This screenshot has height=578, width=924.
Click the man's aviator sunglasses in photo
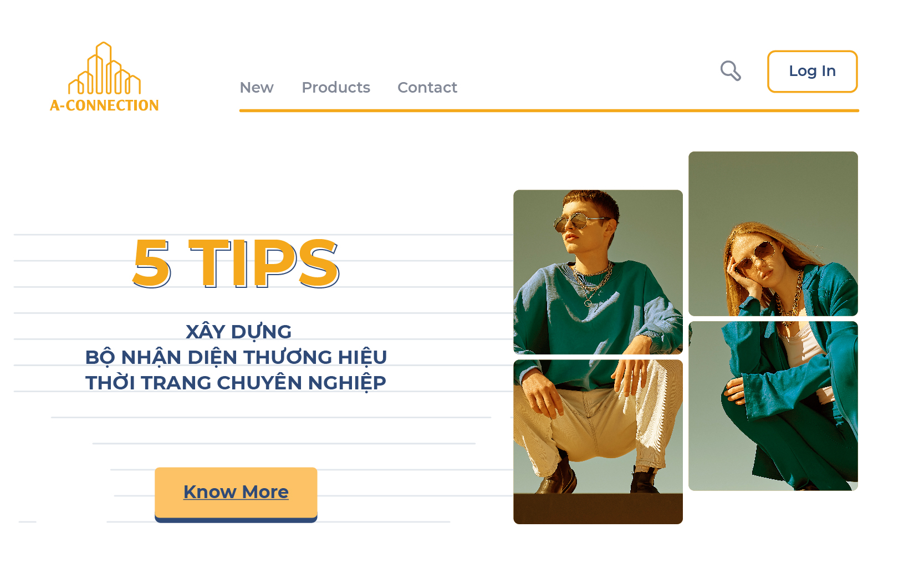(580, 222)
